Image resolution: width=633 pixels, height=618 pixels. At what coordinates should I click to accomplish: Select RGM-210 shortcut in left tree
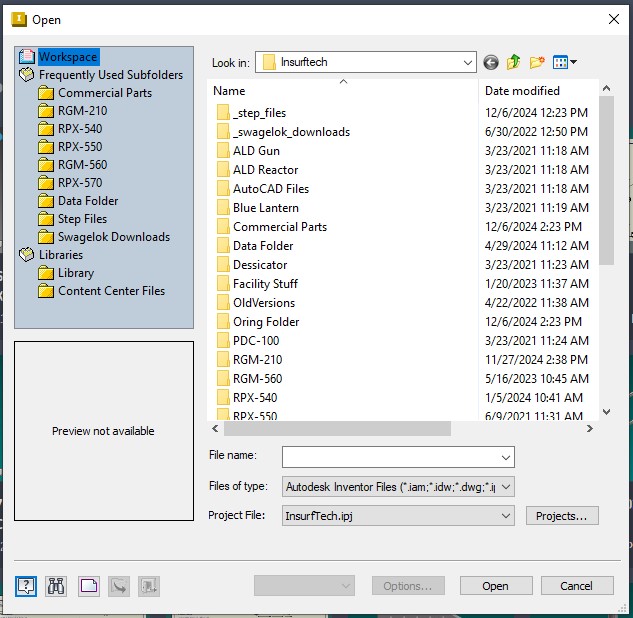tap(82, 111)
